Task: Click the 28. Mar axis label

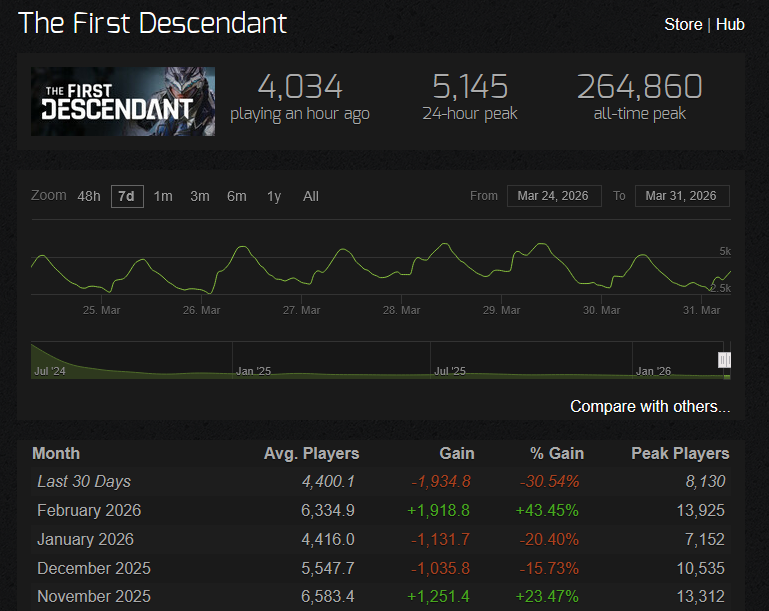Action: pos(401,310)
